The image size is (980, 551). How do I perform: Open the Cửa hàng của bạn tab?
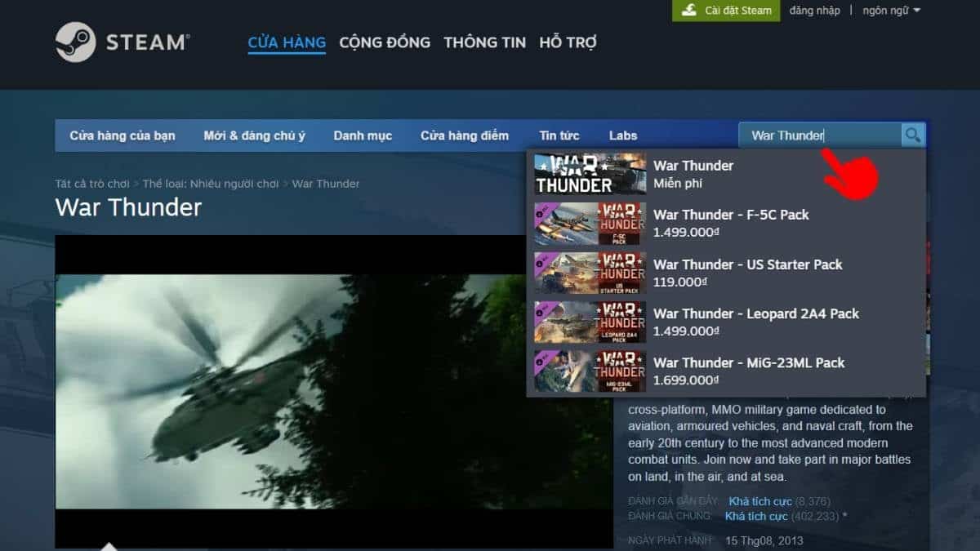(122, 136)
